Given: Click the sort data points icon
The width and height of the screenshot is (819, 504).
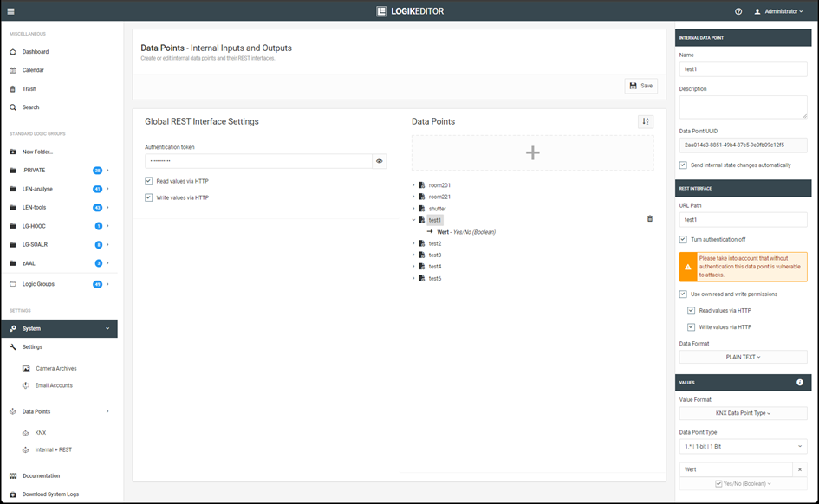Looking at the screenshot, I should pos(646,122).
